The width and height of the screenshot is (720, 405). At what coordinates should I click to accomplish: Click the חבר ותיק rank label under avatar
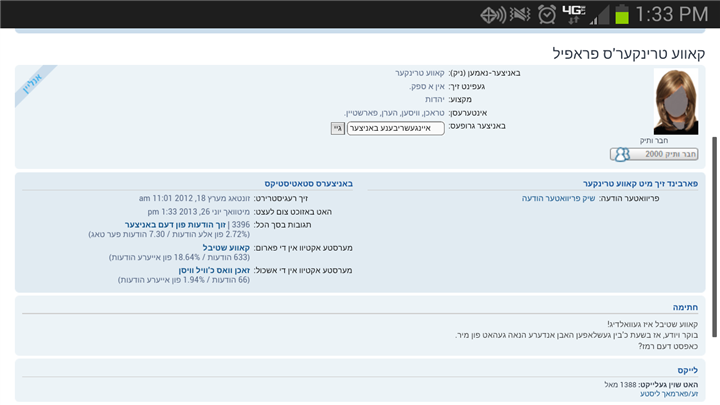point(654,141)
